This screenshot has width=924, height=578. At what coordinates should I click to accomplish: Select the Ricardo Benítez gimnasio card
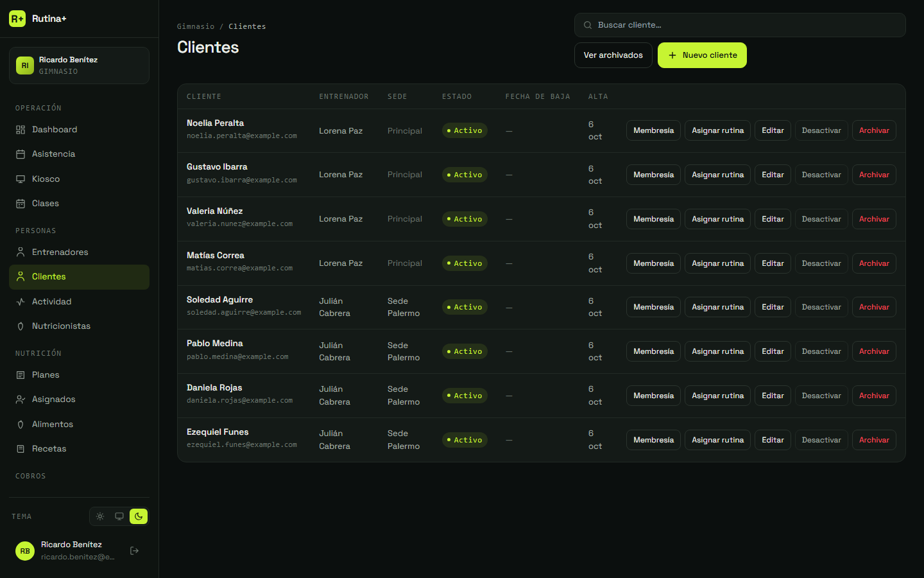click(79, 66)
